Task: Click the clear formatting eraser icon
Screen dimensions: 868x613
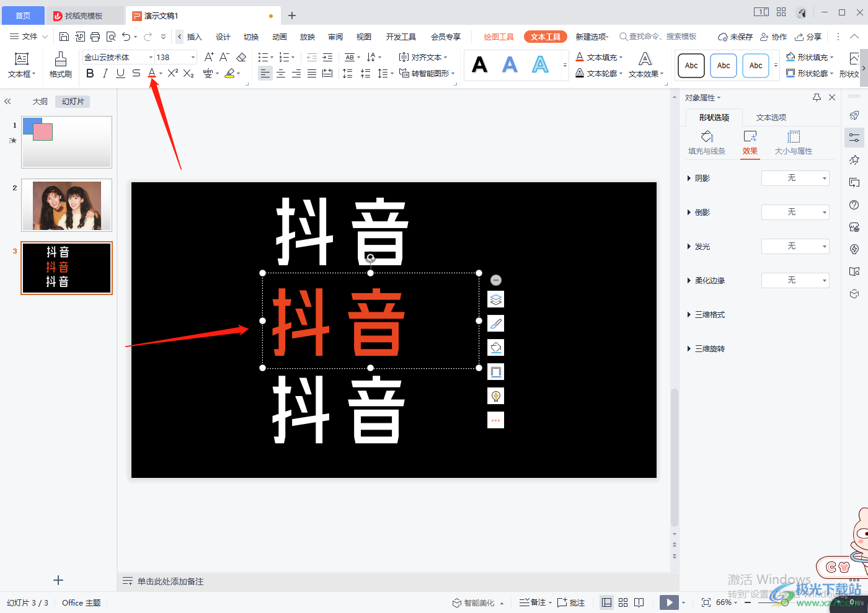Action: coord(241,57)
